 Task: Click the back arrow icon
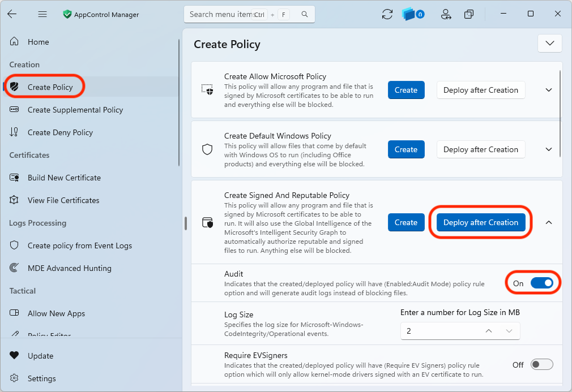coord(12,14)
